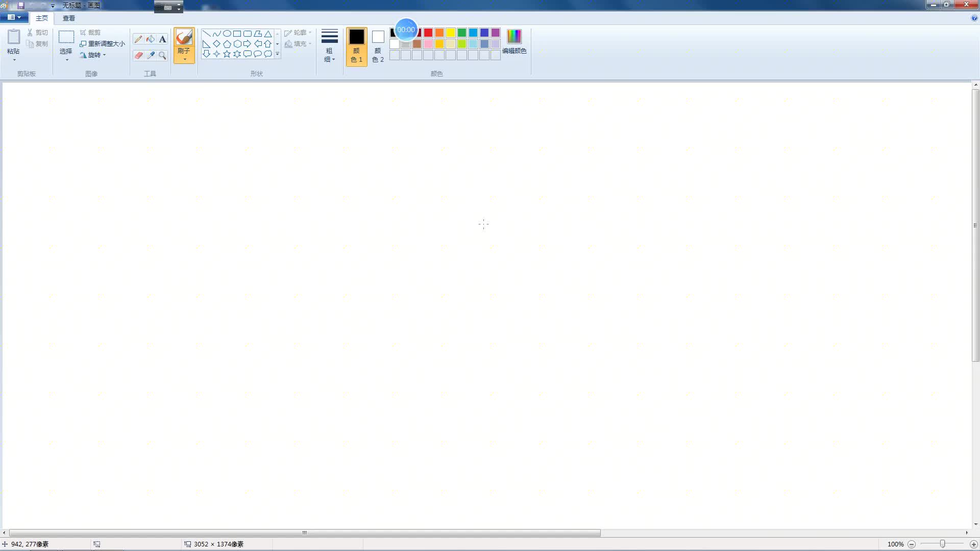Choose the Pentagon shape
This screenshot has width=980, height=551.
click(x=227, y=44)
